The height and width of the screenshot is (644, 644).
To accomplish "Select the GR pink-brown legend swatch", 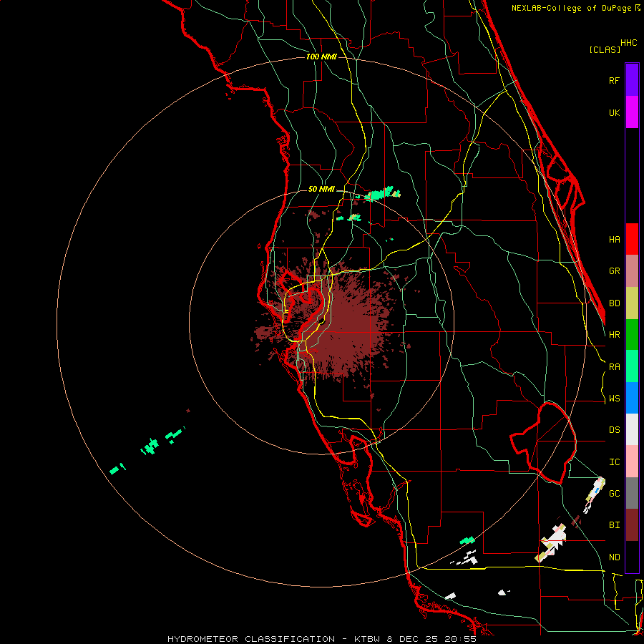I will (632, 271).
